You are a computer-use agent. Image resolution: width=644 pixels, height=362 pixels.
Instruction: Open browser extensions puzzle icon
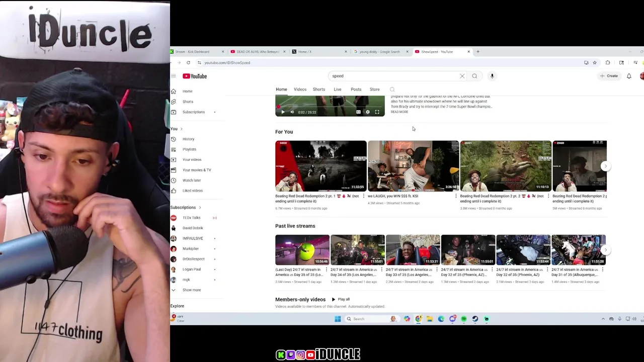click(x=608, y=63)
